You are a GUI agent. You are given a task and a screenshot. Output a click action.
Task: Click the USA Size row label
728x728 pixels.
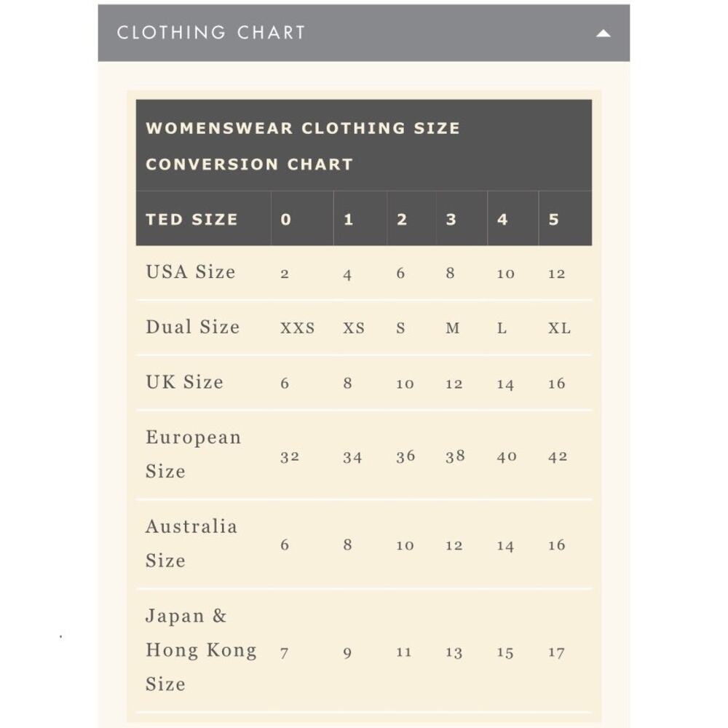(x=190, y=272)
